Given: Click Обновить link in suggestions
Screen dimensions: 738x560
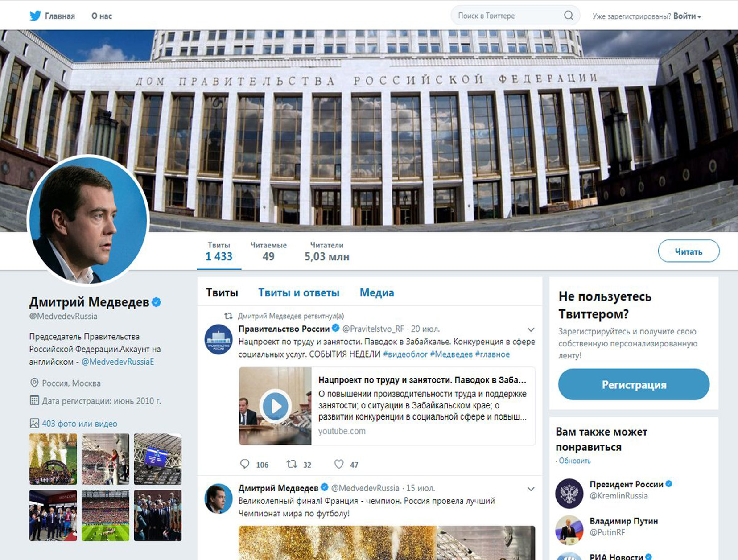Looking at the screenshot, I should [574, 461].
